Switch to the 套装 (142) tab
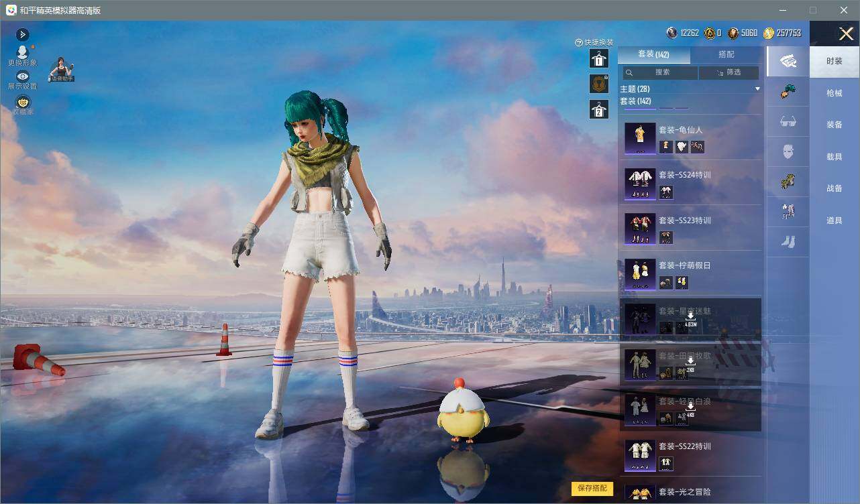The height and width of the screenshot is (504, 860). click(x=653, y=54)
